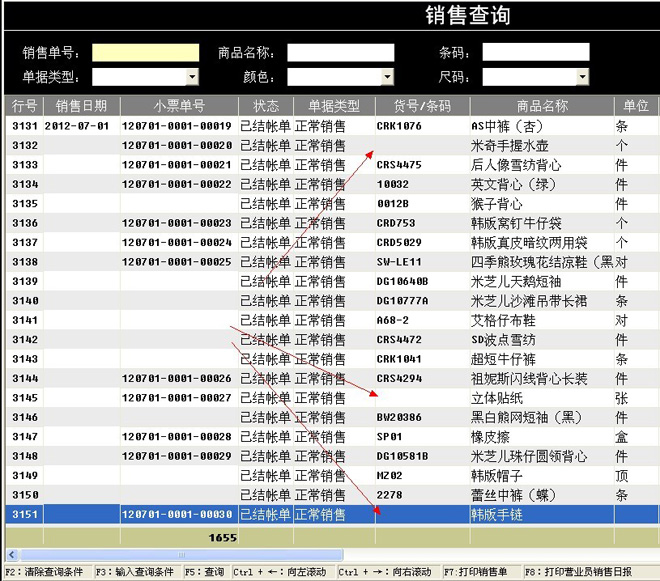Click the horizontal scrollbar left arrow
The image size is (660, 581).
click(12, 554)
